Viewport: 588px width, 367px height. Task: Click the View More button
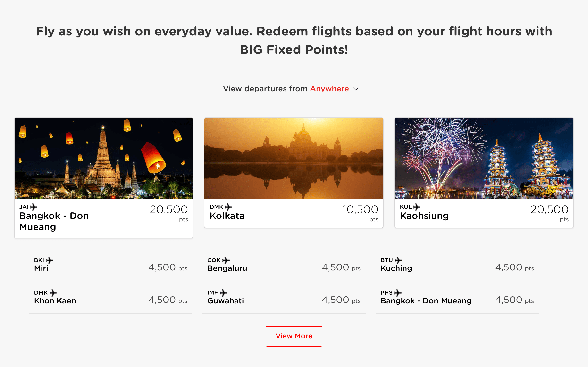[294, 336]
